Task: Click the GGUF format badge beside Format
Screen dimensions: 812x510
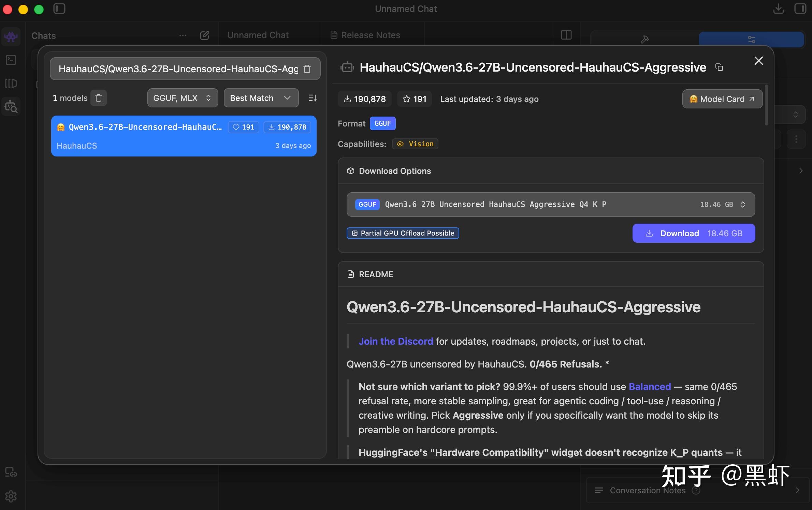Action: tap(383, 123)
